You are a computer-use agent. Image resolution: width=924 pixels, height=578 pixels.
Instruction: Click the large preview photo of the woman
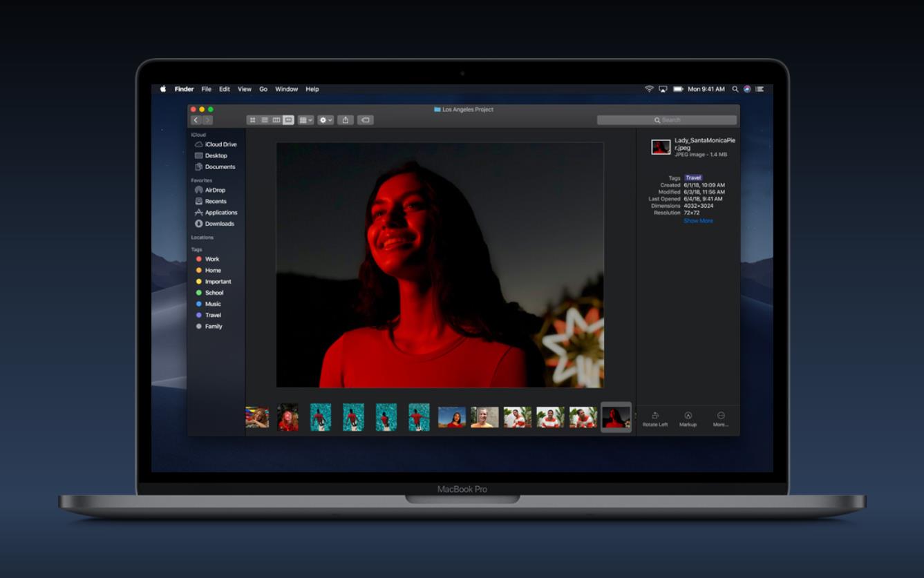click(440, 265)
